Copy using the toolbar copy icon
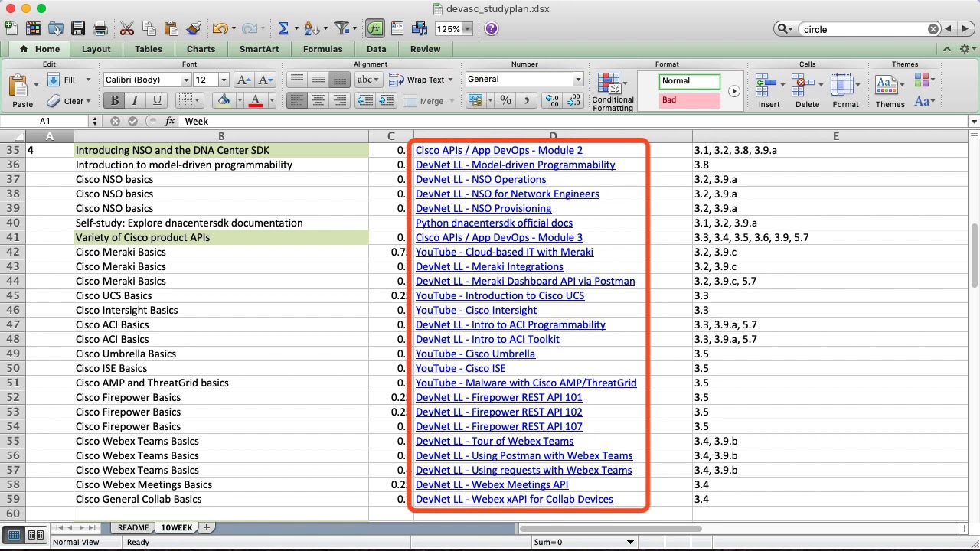980x551 pixels. 149,28
